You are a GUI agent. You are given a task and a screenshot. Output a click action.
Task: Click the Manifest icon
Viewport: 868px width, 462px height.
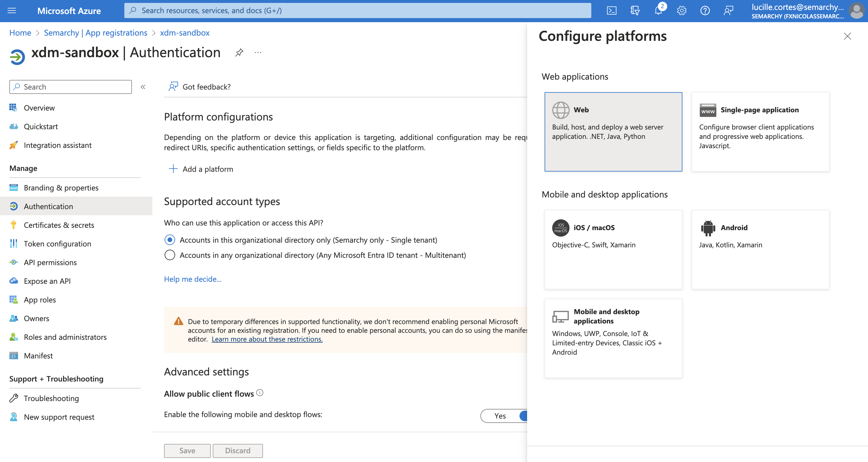14,355
